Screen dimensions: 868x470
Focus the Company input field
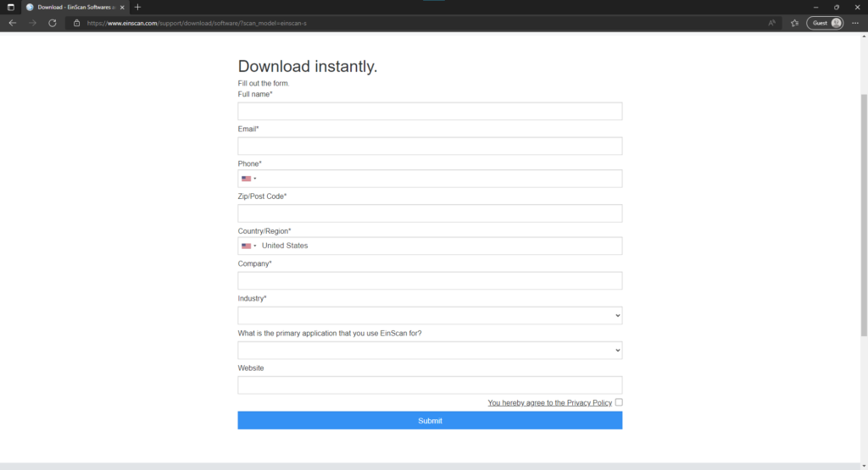click(430, 281)
